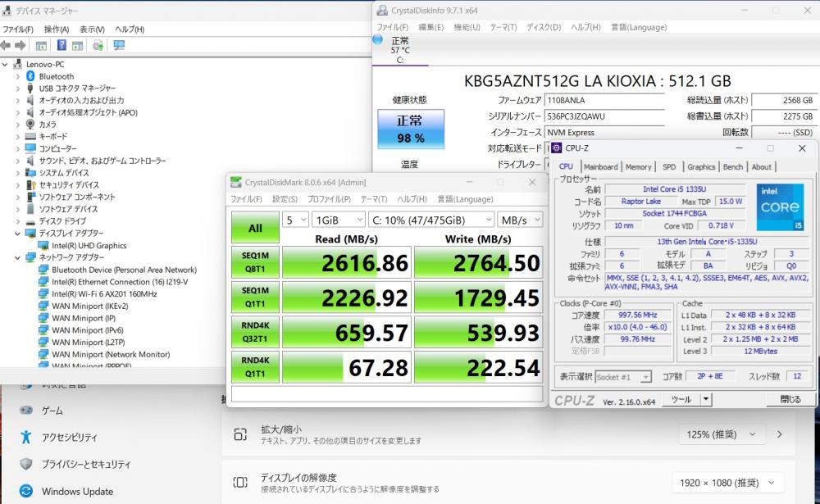Screen dimensions: 820x504
Task: Click the blue help icon in Device Manager toolbar
Action: point(61,45)
